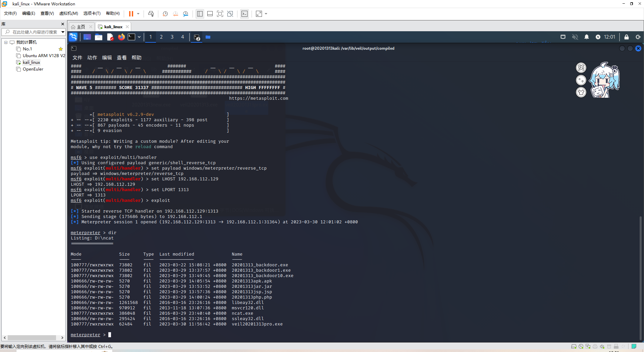Open the terminal 编辑 menu

click(107, 58)
